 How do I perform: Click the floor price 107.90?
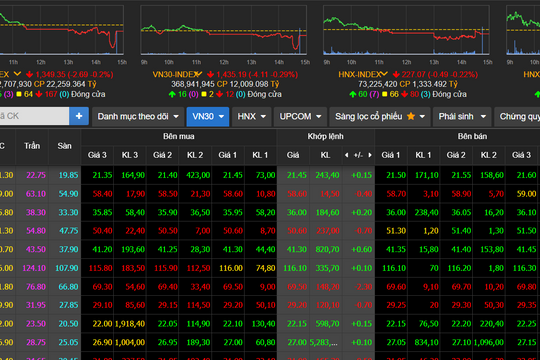click(67, 268)
